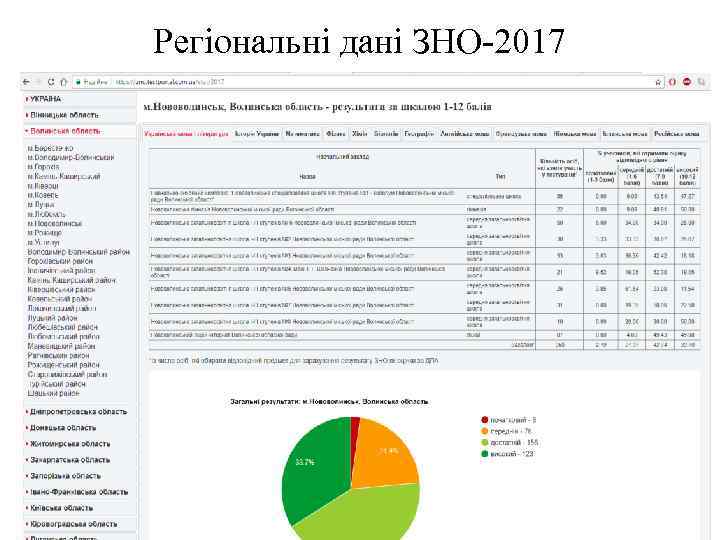Open Горохівський район link
The image size is (720, 540).
[60, 261]
